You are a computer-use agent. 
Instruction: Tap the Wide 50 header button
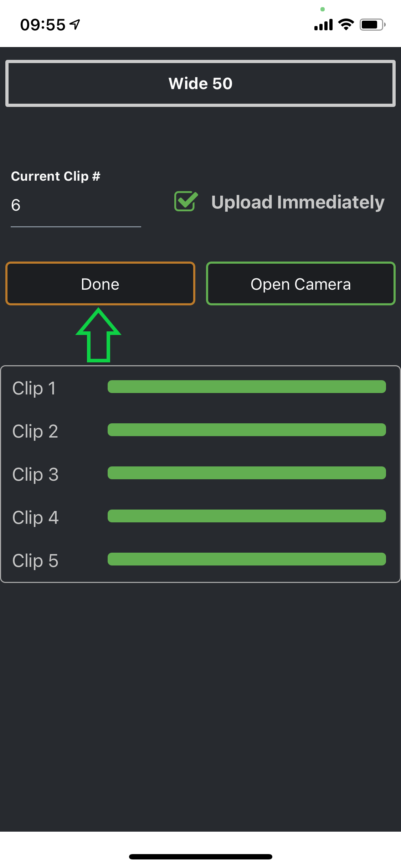200,83
